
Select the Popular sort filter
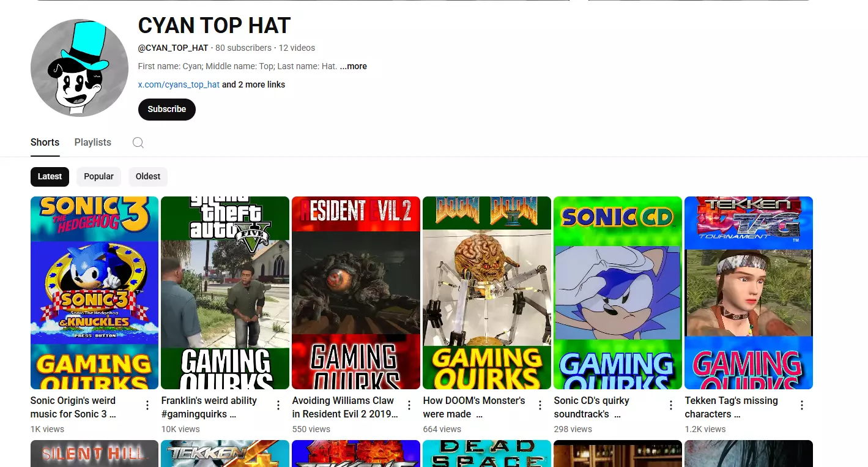(98, 176)
